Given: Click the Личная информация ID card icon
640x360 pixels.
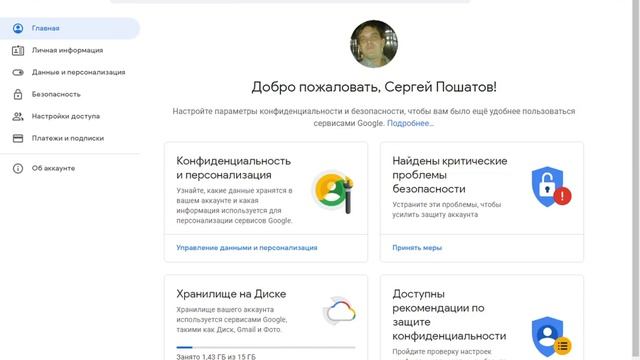Looking at the screenshot, I should (18, 50).
